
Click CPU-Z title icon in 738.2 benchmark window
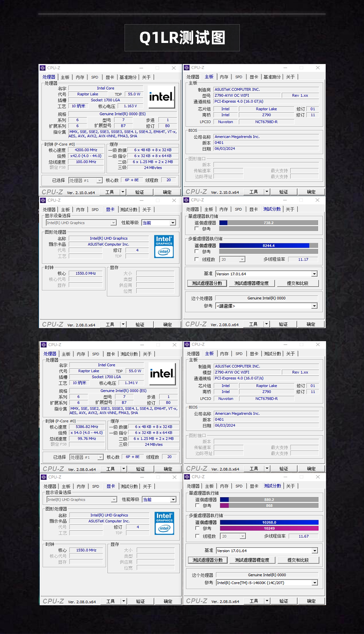pyautogui.click(x=187, y=200)
